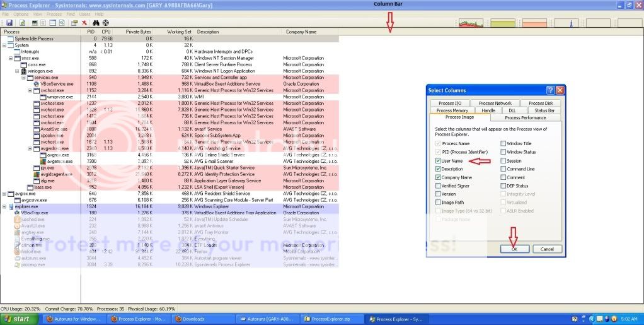The width and height of the screenshot is (644, 325).
Task: Click the DLL/handle view toolbar icon
Action: click(62, 23)
